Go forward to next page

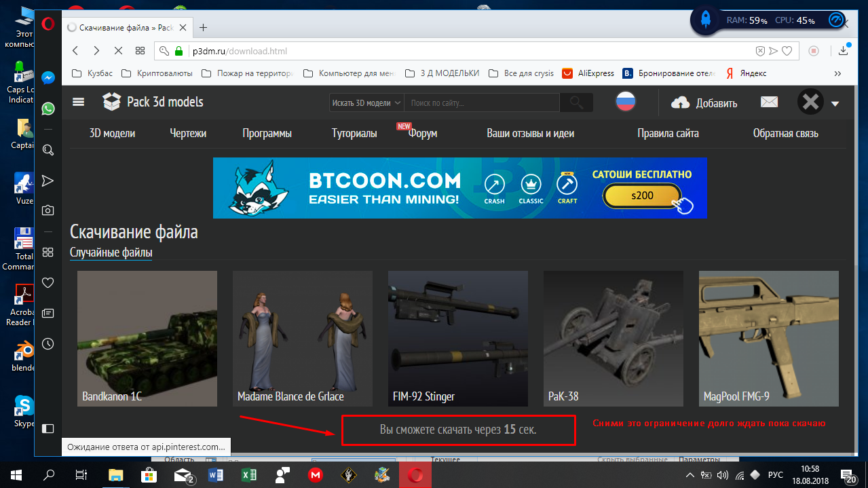96,51
